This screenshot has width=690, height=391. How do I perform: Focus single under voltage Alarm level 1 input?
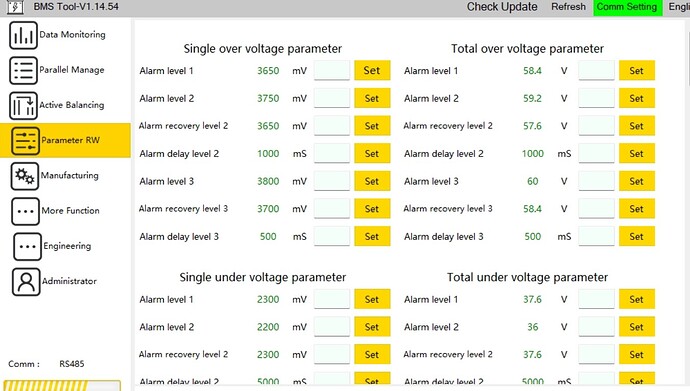332,299
